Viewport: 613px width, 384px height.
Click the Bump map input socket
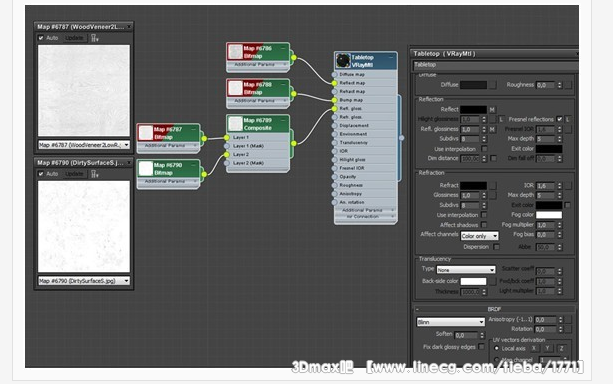[334, 100]
